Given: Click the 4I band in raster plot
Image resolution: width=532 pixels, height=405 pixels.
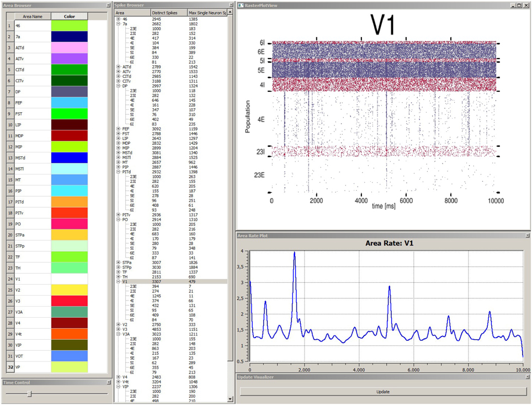Looking at the screenshot, I should [384, 85].
